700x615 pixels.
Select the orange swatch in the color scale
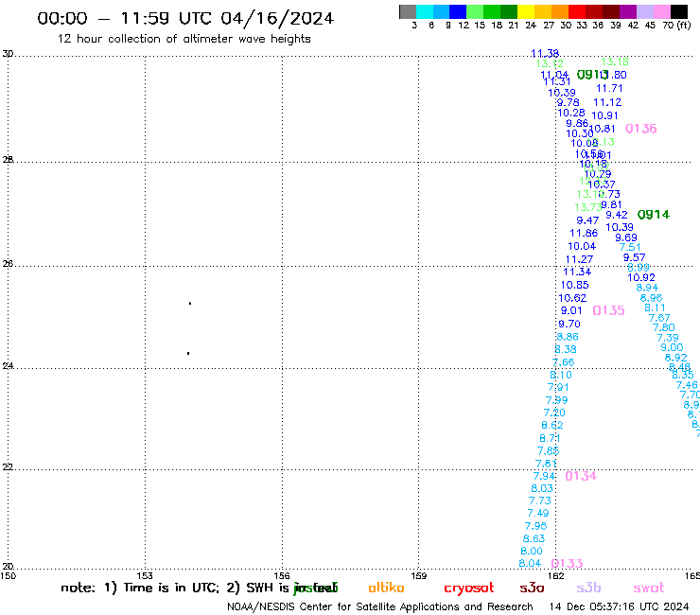[x=560, y=11]
